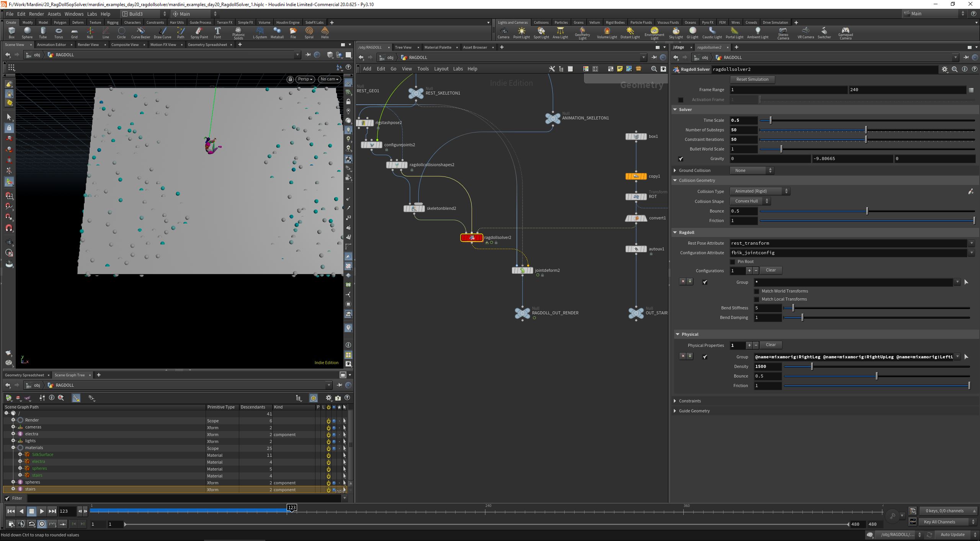Enable the Pin Root checkbox

tap(733, 262)
